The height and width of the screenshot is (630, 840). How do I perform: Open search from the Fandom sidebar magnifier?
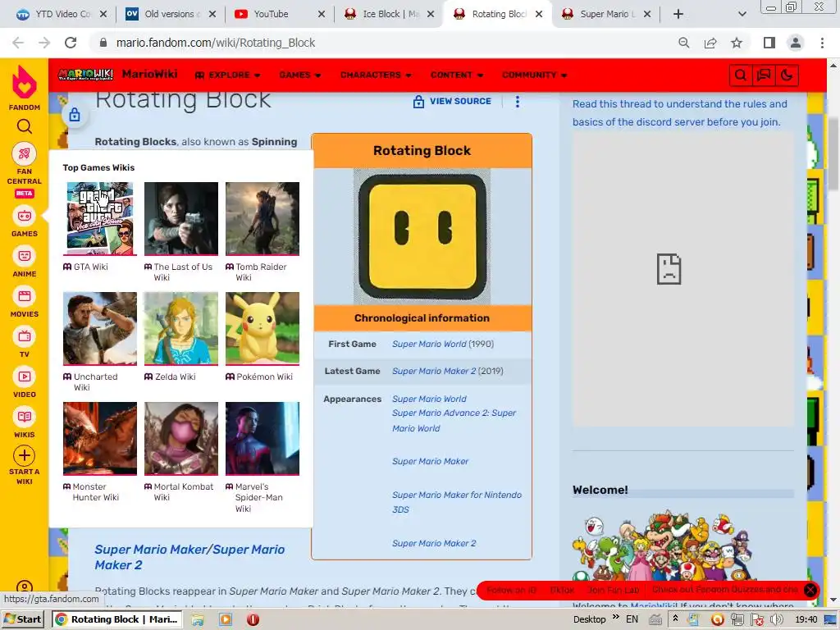(x=24, y=126)
